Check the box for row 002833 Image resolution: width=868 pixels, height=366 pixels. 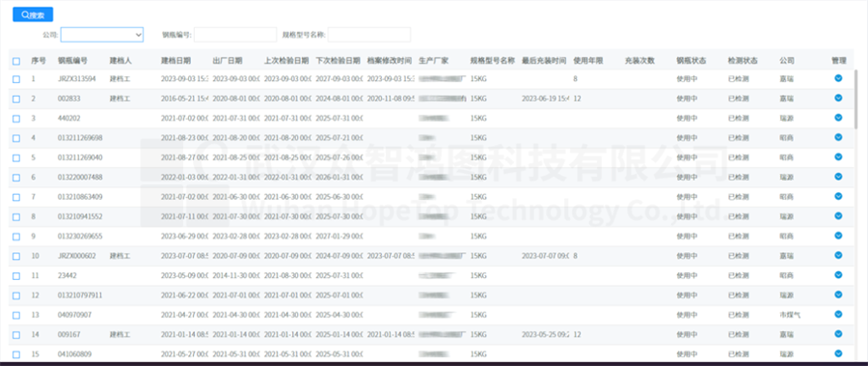click(x=16, y=99)
